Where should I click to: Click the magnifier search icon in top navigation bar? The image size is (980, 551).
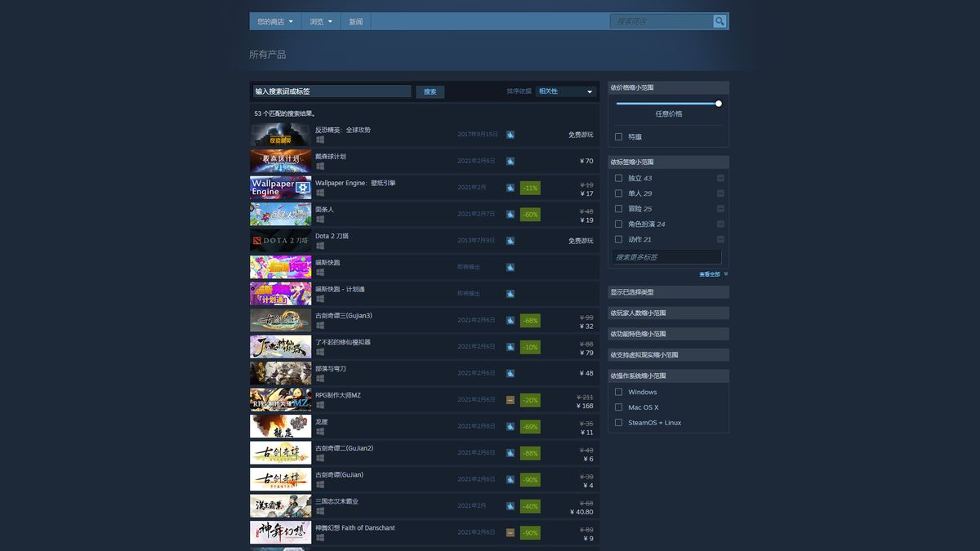[719, 20]
